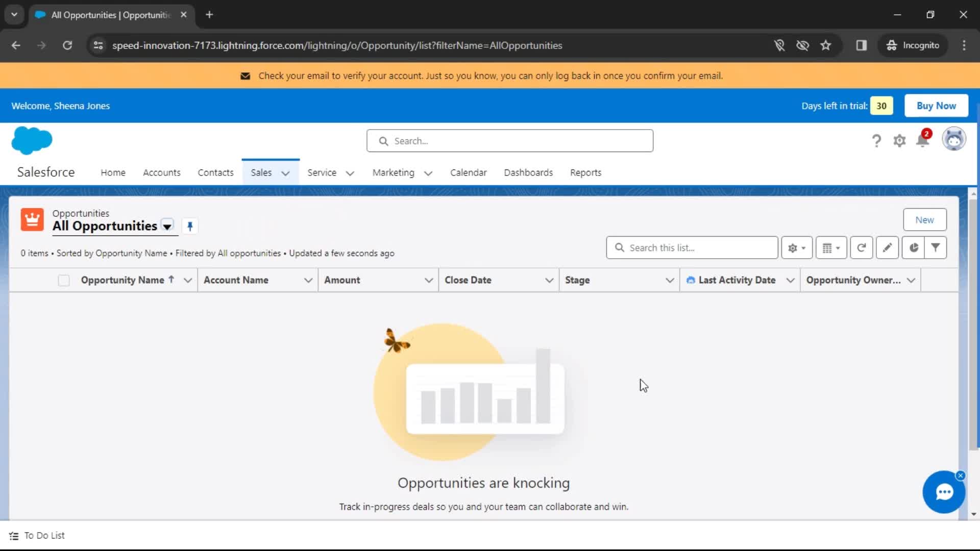Image resolution: width=980 pixels, height=551 pixels.
Task: Click the Days left in trial 30 badge
Action: (881, 106)
